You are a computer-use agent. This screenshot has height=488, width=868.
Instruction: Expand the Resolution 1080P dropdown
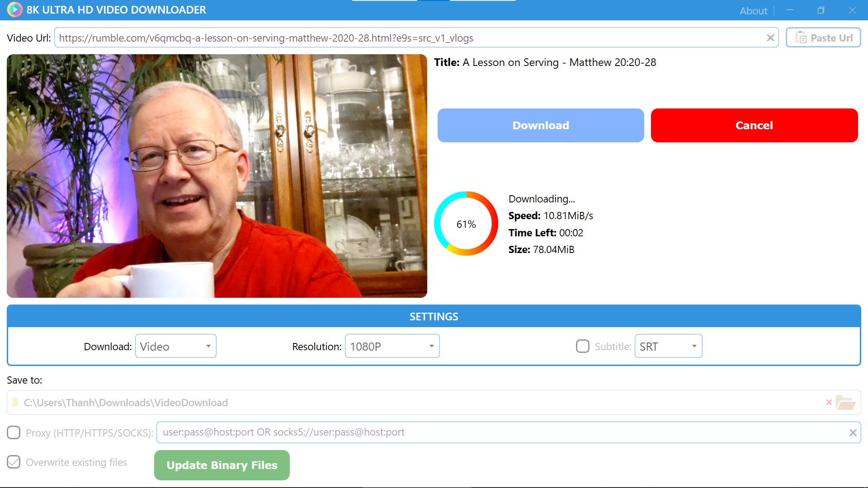coord(392,346)
